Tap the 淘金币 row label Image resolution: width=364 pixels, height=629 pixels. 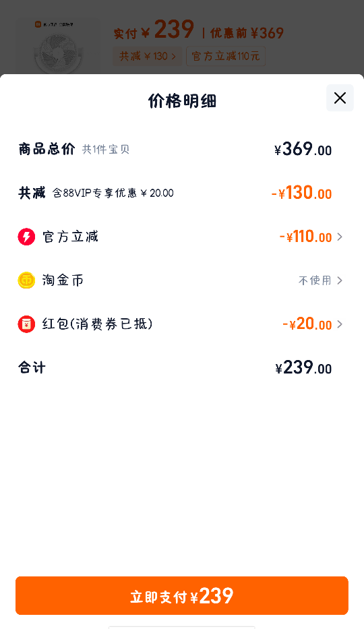tap(63, 280)
